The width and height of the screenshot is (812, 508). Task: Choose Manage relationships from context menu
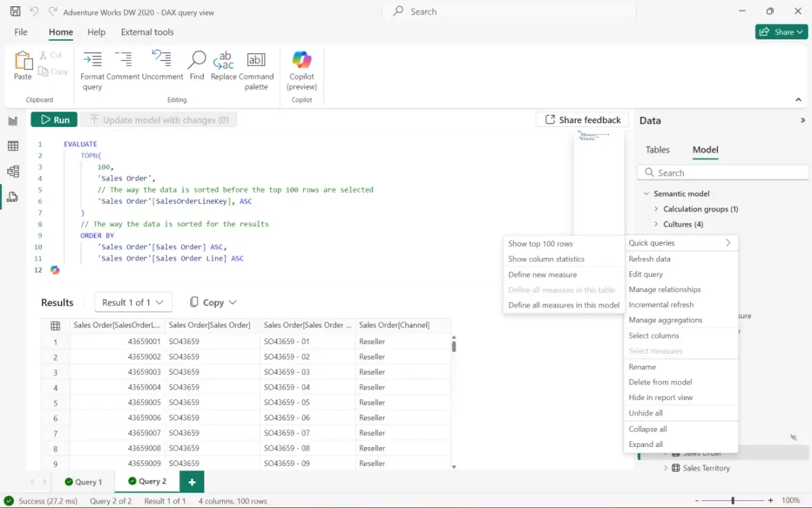(681, 289)
